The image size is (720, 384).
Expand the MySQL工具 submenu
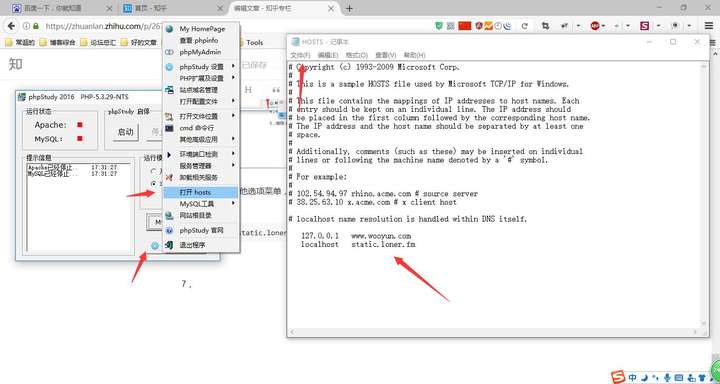(x=202, y=204)
